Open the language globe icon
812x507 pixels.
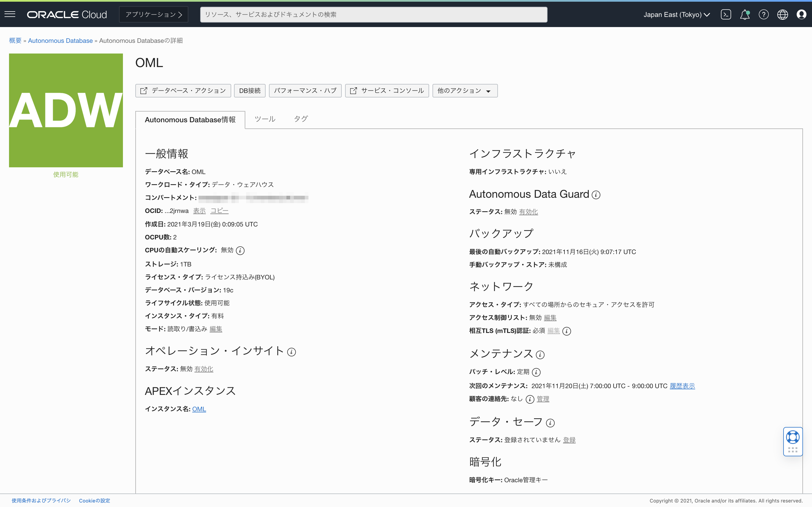tap(782, 14)
